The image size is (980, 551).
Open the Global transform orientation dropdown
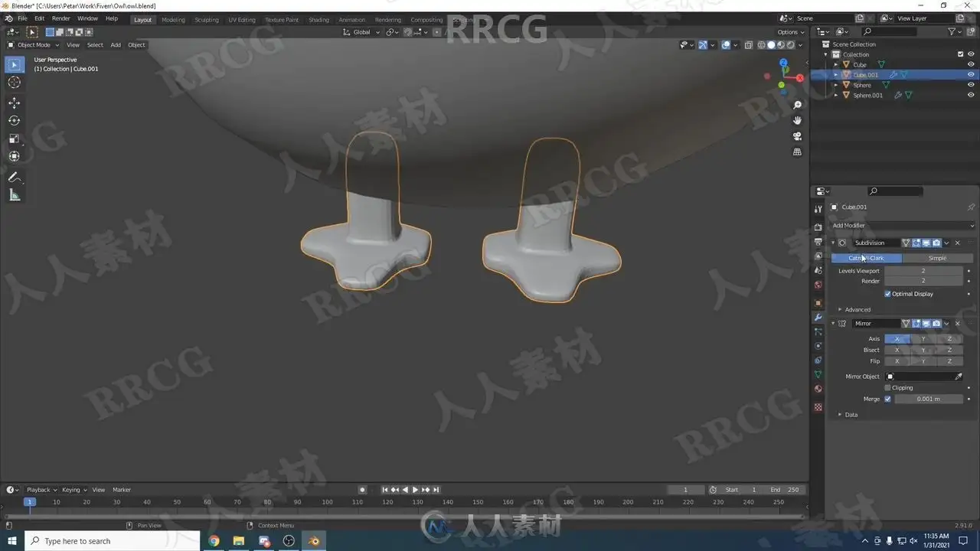coord(361,32)
